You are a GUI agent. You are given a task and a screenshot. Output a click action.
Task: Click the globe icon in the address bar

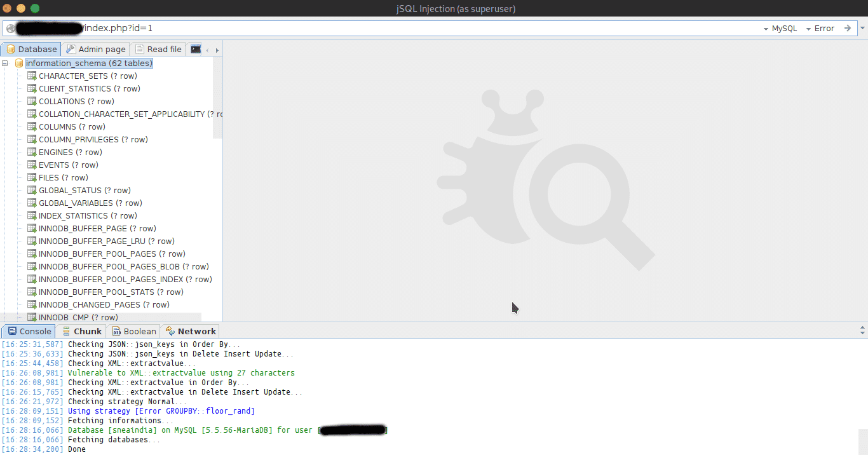point(10,29)
